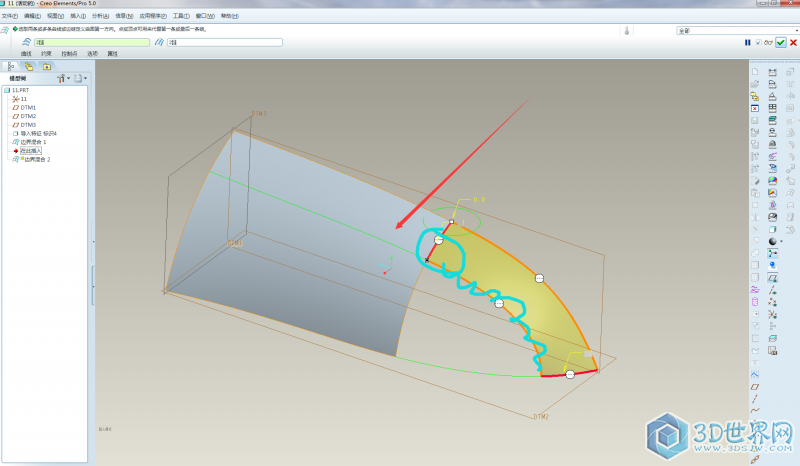The width and height of the screenshot is (800, 466).
Task: Open the 编辑(E) menu
Action: (x=32, y=16)
